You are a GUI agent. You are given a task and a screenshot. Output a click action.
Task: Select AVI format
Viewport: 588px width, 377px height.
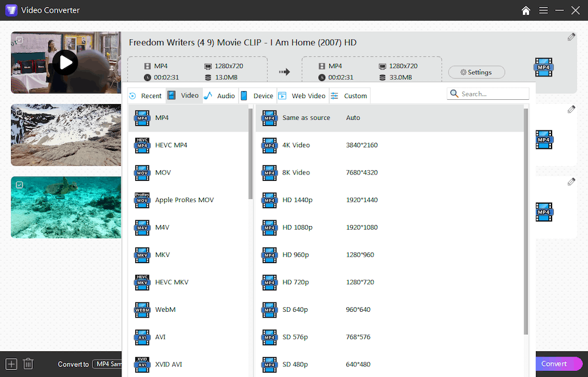tap(188, 337)
